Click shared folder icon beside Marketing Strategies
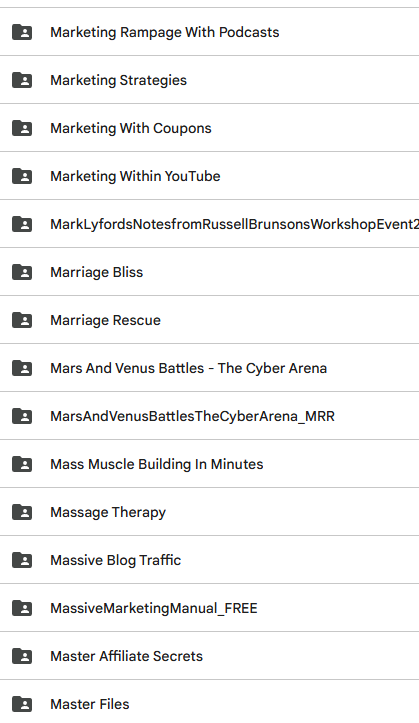 coord(22,80)
